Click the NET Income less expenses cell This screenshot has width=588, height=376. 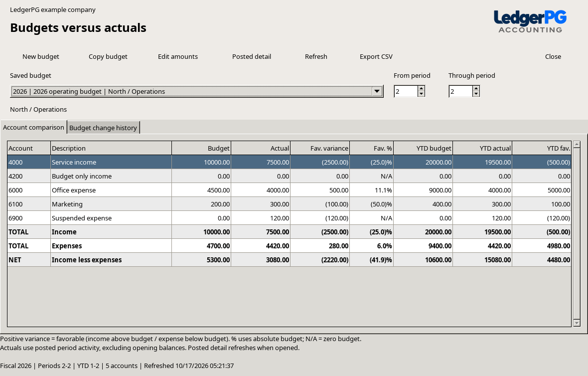pos(111,259)
